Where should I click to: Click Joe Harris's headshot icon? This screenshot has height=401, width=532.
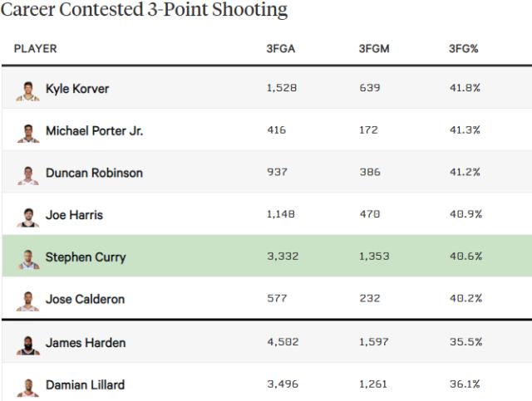tap(27, 217)
